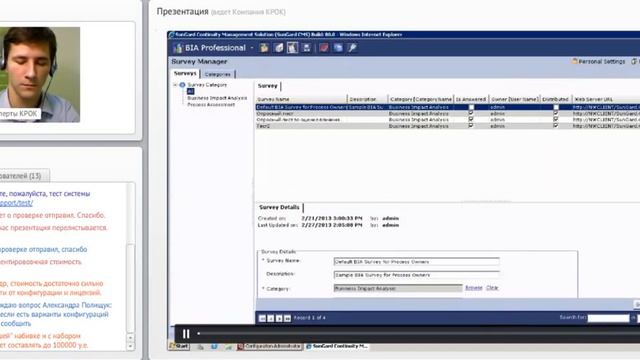640x360 pixels.
Task: Click the Windows Start button in presentation
Action: coord(180,346)
